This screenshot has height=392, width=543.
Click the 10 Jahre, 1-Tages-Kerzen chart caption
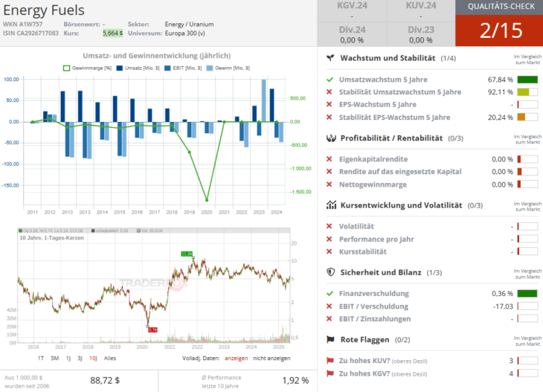click(x=51, y=238)
